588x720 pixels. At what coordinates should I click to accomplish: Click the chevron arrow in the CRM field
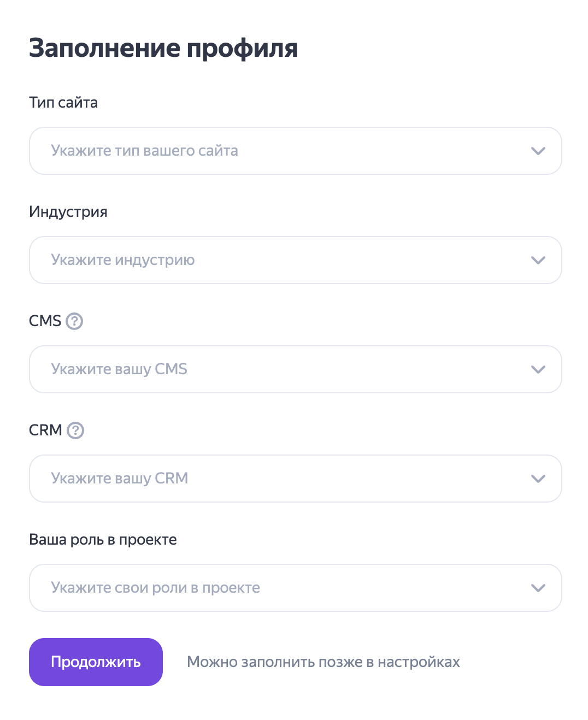[x=538, y=479]
